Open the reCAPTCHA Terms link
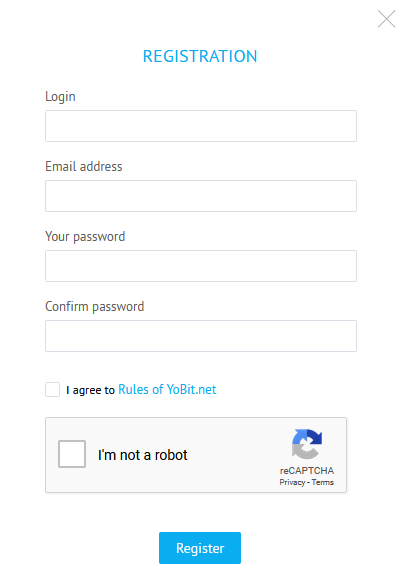This screenshot has width=404, height=583. [x=323, y=482]
